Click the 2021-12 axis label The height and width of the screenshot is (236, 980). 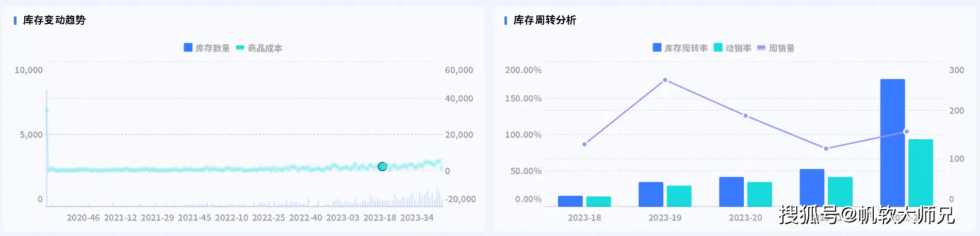120,217
